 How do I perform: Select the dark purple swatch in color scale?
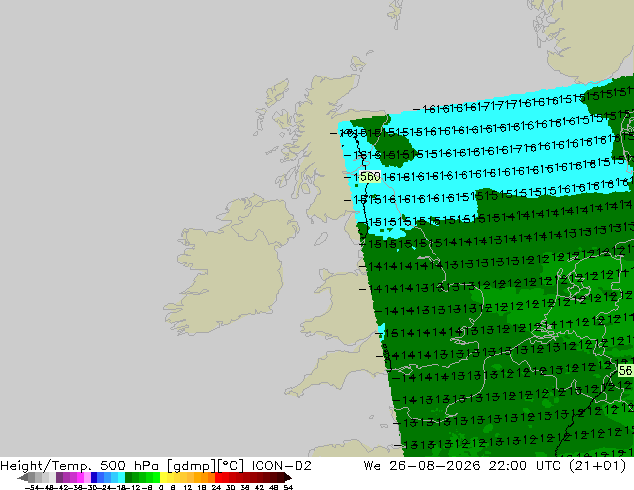[59, 477]
